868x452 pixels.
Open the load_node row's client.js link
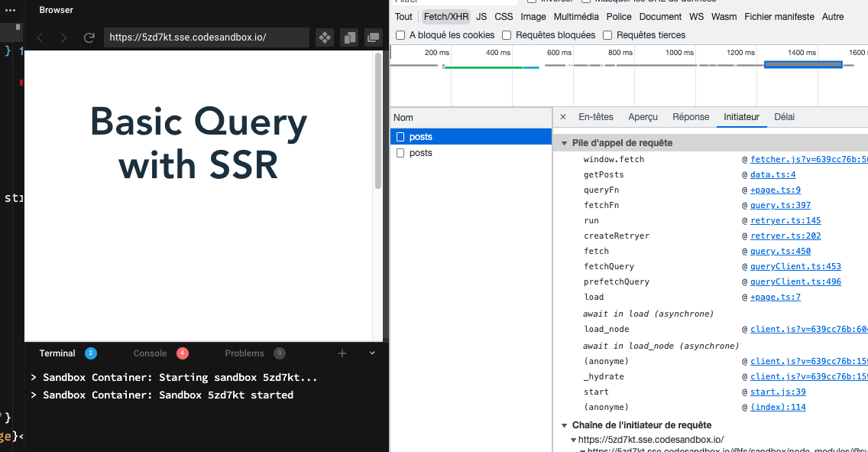808,329
